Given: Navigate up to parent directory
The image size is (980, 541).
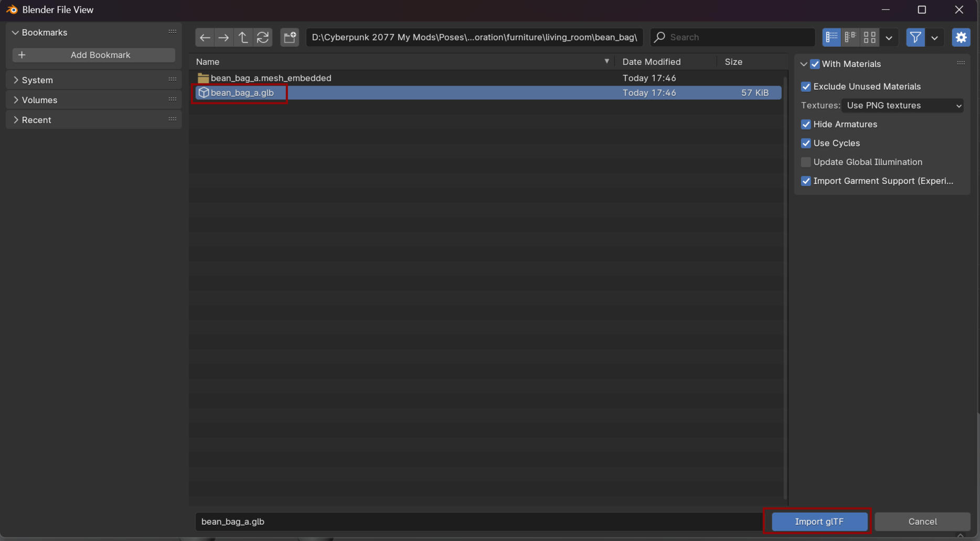Looking at the screenshot, I should pyautogui.click(x=243, y=37).
